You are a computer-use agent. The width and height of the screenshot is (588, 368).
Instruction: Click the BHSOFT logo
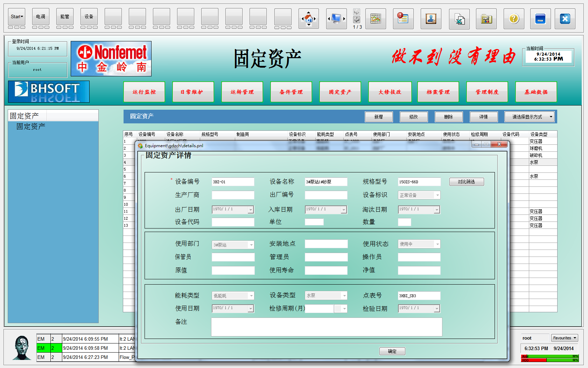pyautogui.click(x=49, y=92)
